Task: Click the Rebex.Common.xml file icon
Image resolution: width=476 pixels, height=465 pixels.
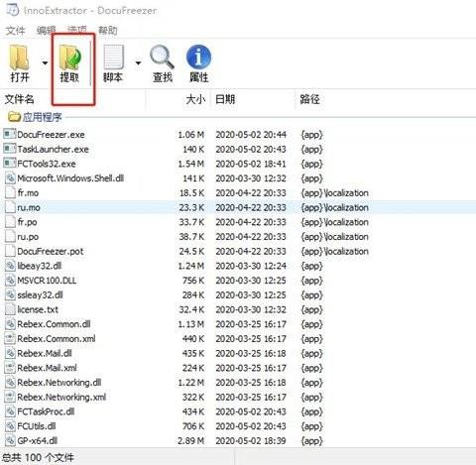Action: tap(10, 338)
